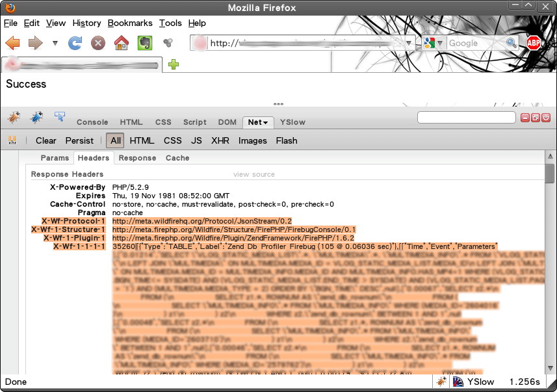The height and width of the screenshot is (392, 557).
Task: Open a new tab with the green plus
Action: [174, 64]
